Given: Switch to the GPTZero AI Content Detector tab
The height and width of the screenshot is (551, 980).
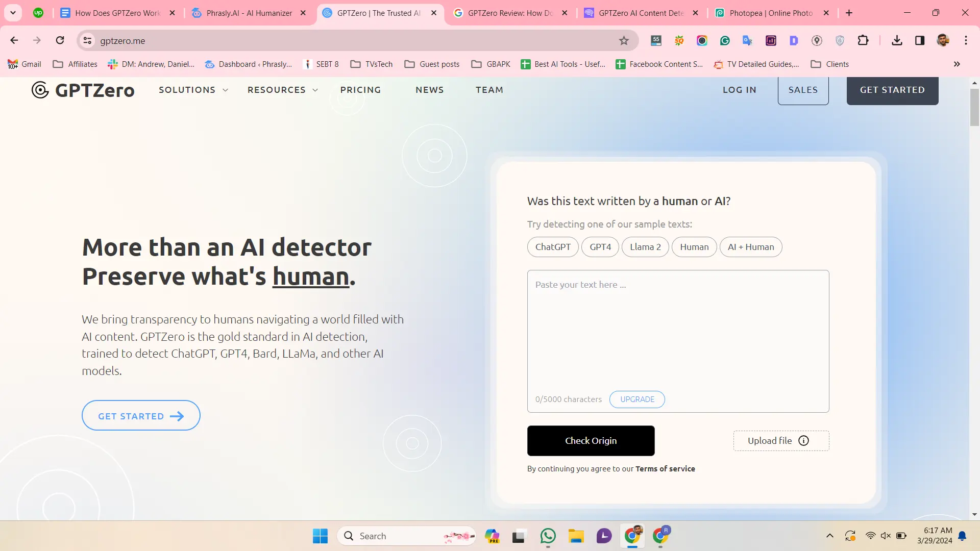Looking at the screenshot, I should 642,13.
